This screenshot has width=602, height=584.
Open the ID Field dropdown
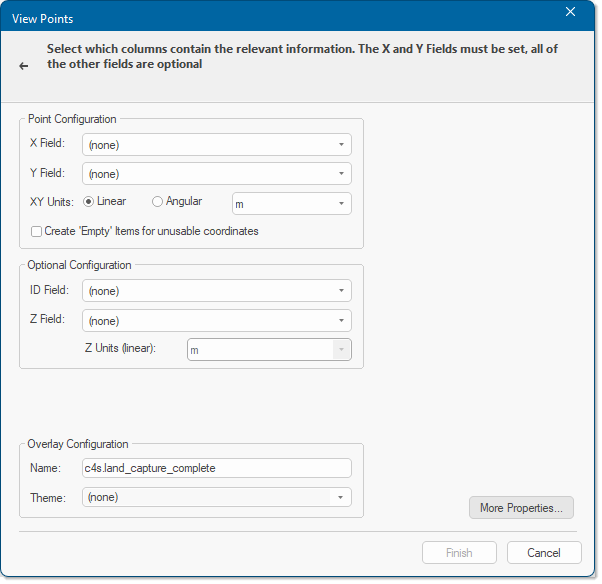pos(217,291)
